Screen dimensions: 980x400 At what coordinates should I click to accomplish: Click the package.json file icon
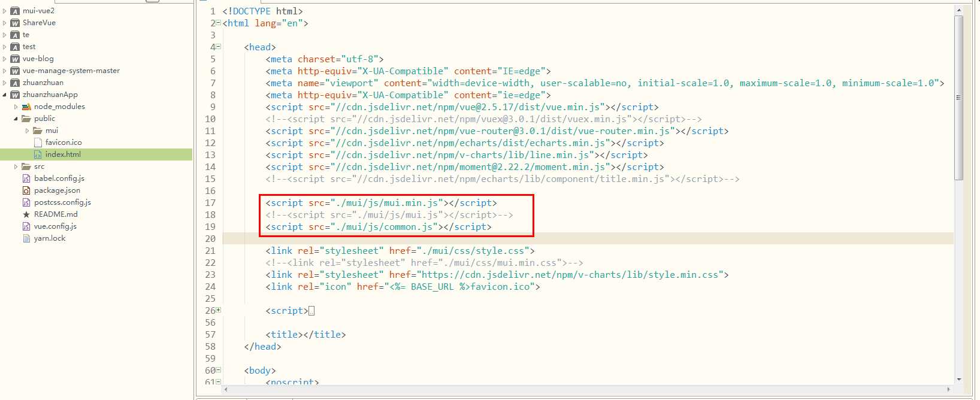tap(26, 190)
